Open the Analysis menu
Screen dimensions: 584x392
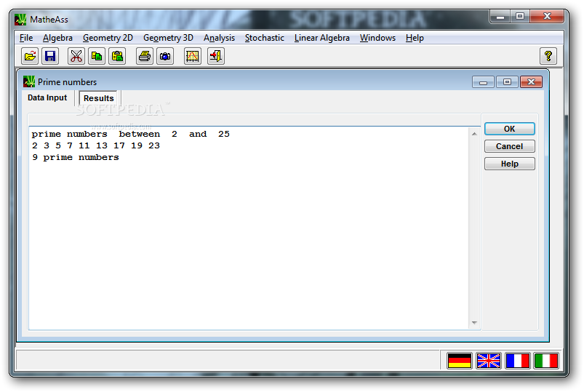point(219,38)
